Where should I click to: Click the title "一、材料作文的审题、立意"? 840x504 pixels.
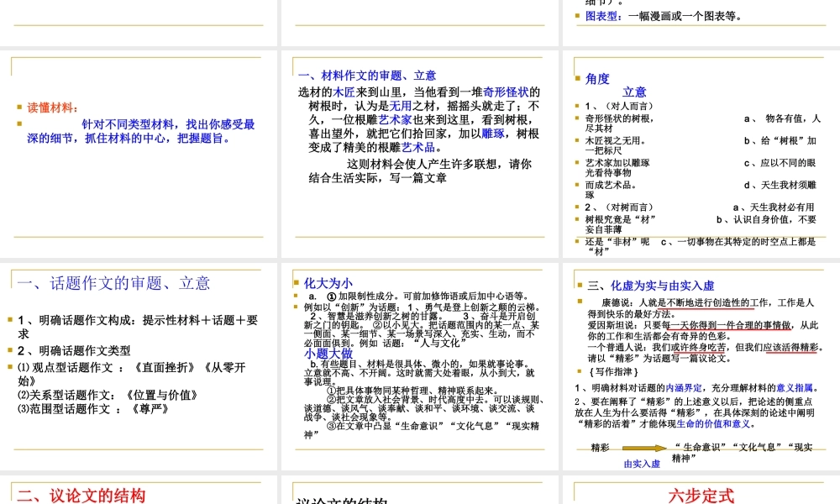point(367,76)
